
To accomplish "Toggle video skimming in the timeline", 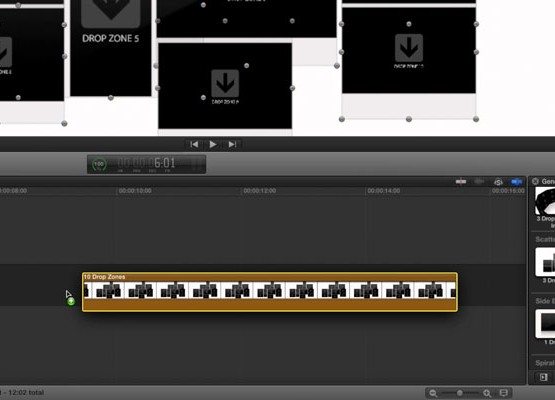I will point(461,182).
